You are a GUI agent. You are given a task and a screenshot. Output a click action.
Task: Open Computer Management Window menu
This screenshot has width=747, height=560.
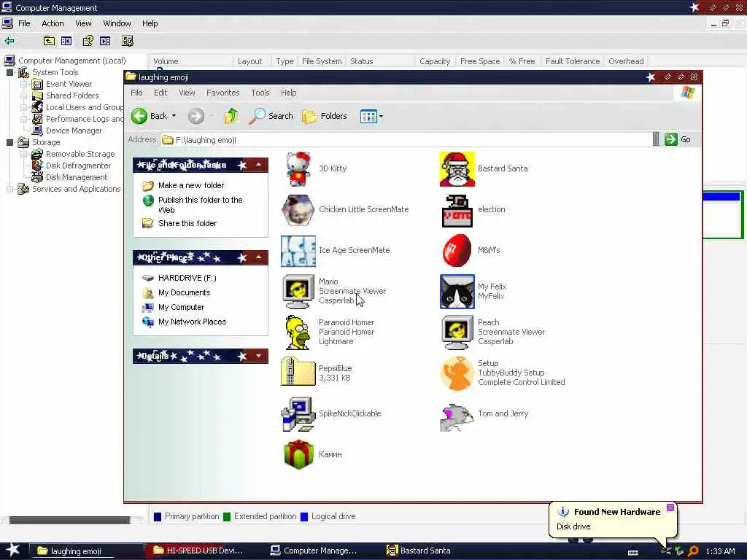[x=117, y=23]
